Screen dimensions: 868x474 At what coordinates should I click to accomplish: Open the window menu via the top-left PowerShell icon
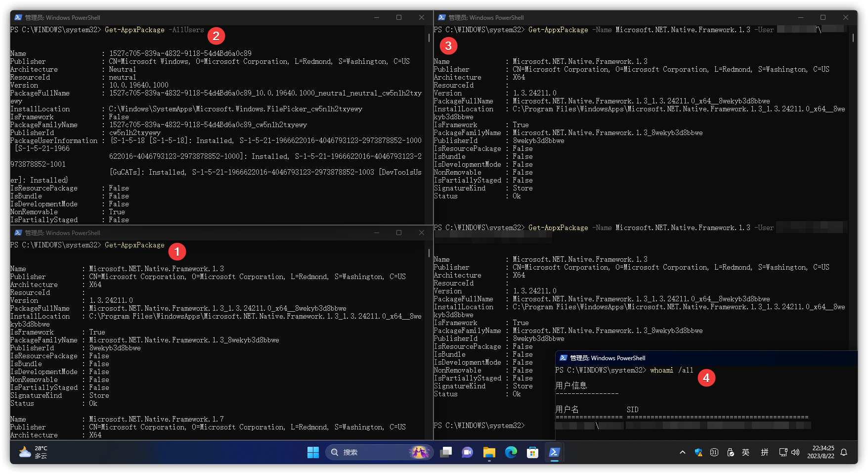[x=18, y=17]
